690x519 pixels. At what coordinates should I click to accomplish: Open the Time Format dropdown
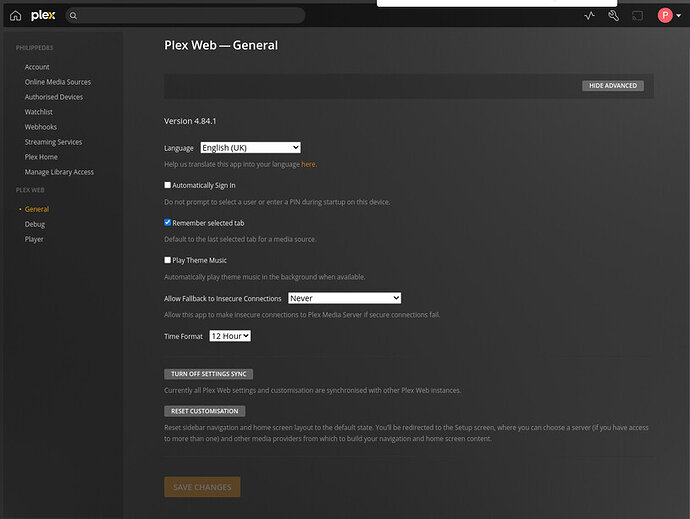point(230,336)
